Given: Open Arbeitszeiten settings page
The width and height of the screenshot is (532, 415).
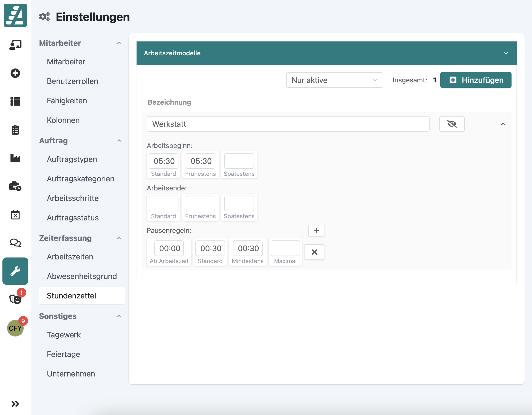Looking at the screenshot, I should point(70,257).
